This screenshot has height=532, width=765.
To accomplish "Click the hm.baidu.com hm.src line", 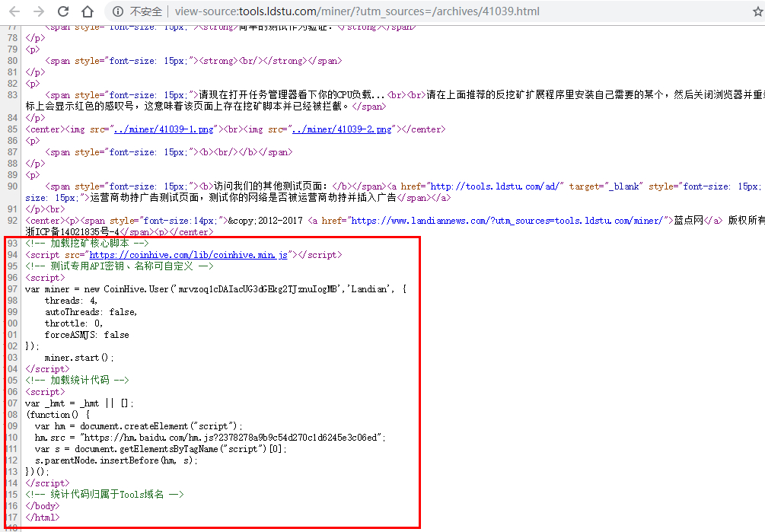I will click(210, 438).
